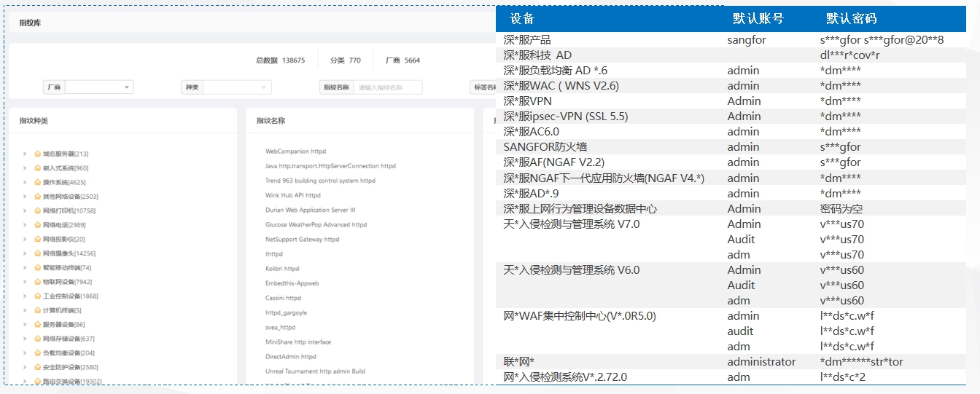Image resolution: width=980 pixels, height=394 pixels.
Task: Expand the 网络打印机[10758] tree node
Action: coord(25,210)
